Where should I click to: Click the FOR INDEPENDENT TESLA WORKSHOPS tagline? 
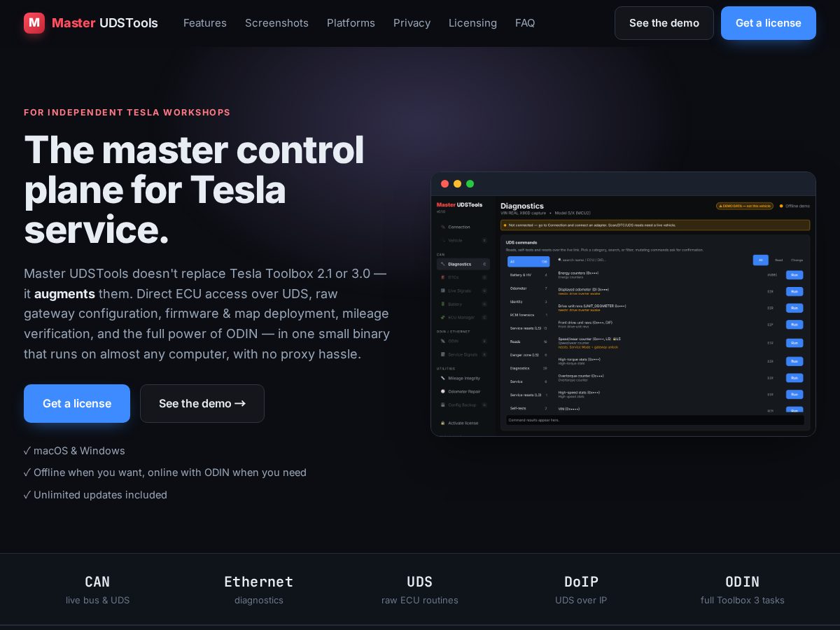point(127,112)
